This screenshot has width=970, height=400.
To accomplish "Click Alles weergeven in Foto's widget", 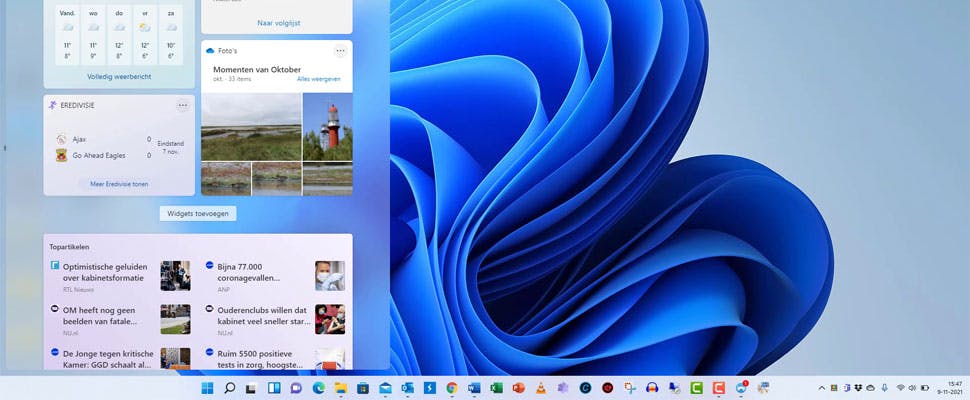I will (x=319, y=79).
